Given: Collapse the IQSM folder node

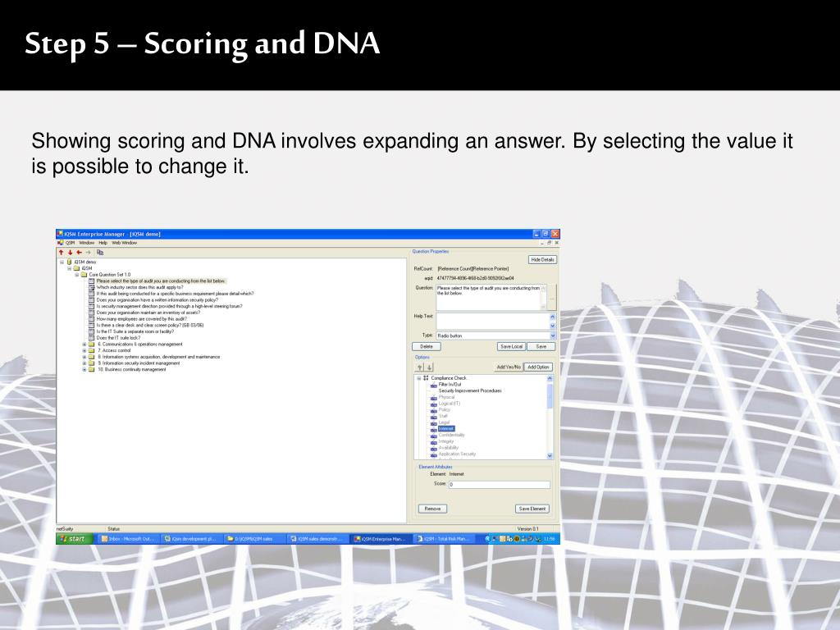Looking at the screenshot, I should (x=70, y=268).
